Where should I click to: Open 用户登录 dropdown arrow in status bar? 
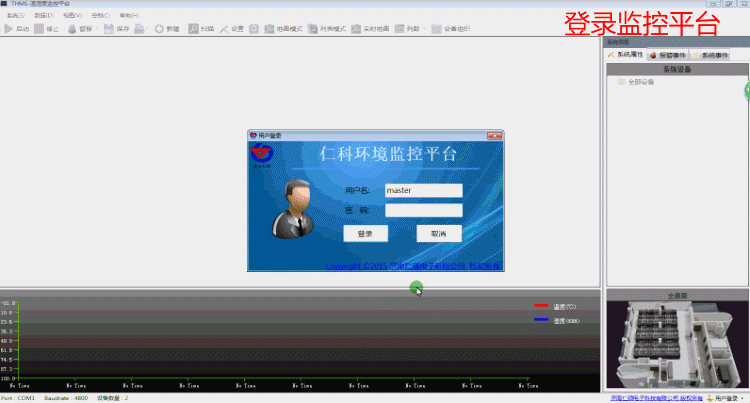pyautogui.click(x=742, y=398)
